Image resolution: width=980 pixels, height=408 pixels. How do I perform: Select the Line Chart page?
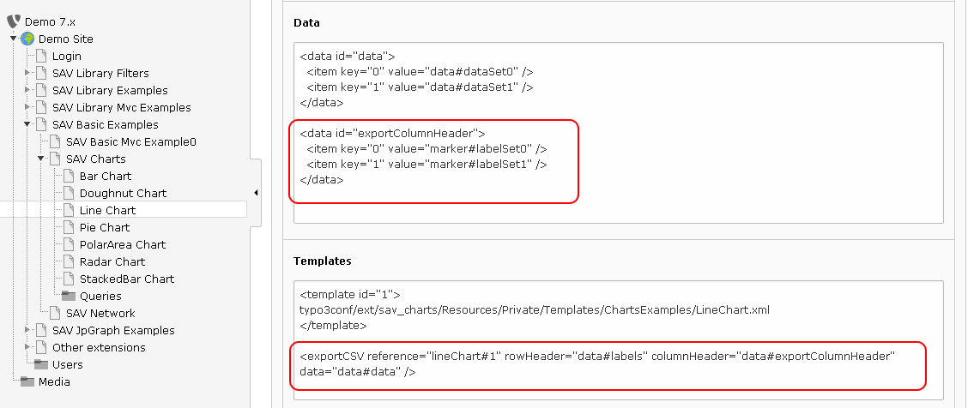click(107, 210)
